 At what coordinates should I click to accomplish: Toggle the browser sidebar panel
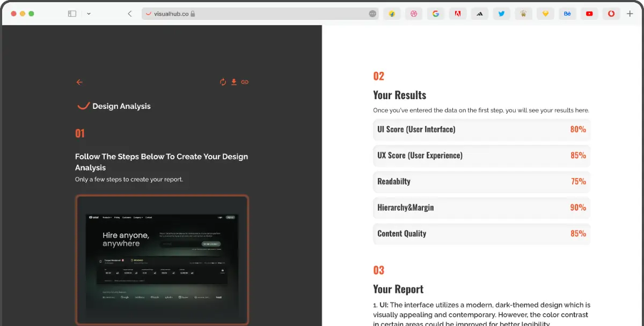[71, 13]
